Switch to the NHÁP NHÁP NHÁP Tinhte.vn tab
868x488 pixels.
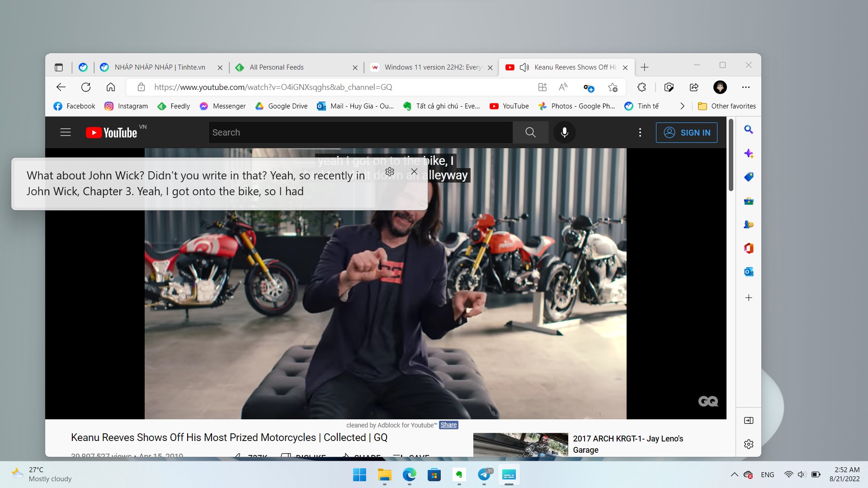[x=160, y=67]
